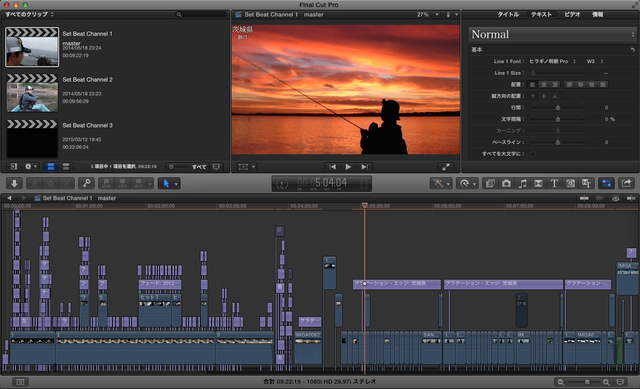Screen dimensions: 640x389
Task: Select the first グラデーション - エッジ title clip
Action: tap(397, 284)
